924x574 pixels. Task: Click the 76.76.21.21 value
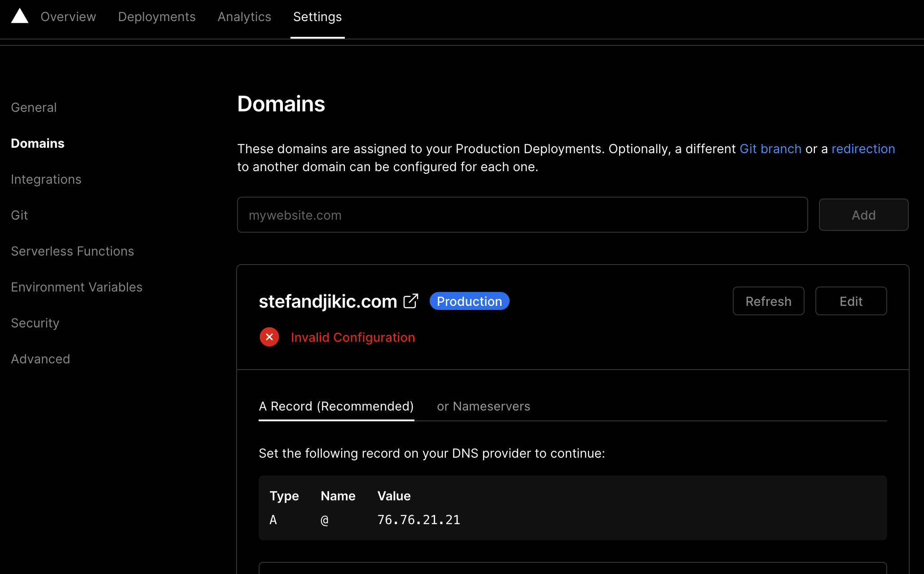point(419,520)
